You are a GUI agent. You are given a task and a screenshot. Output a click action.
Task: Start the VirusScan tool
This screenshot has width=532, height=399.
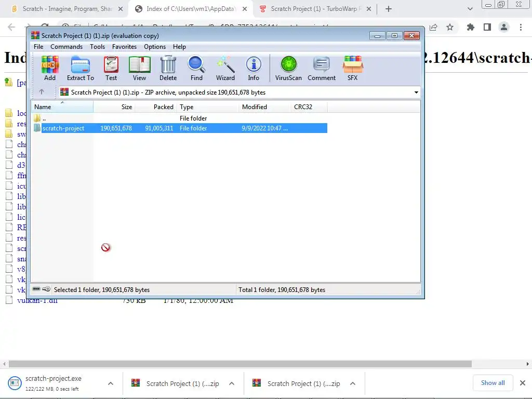click(288, 68)
